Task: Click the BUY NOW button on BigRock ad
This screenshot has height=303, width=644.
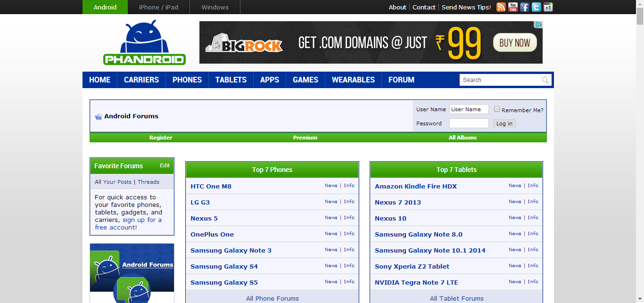Action: pos(515,43)
